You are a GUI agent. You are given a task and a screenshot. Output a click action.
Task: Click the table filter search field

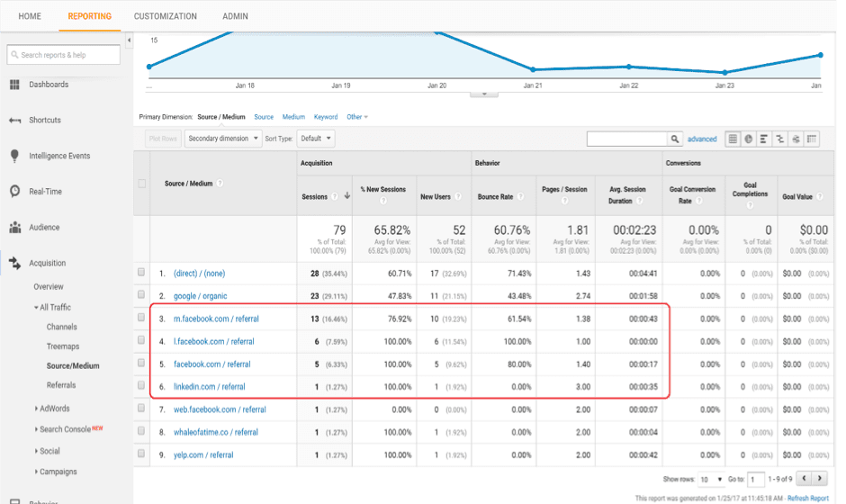(627, 139)
